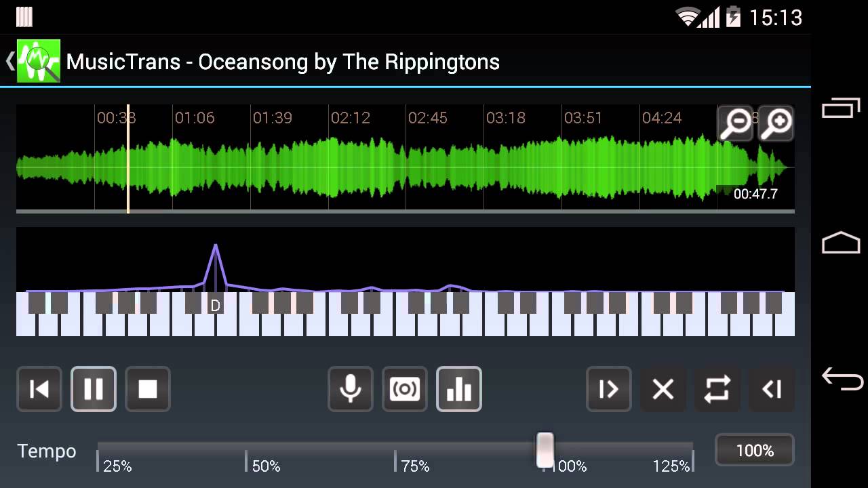Tap the Android home button
This screenshot has height=488, width=868.
pos(841,242)
